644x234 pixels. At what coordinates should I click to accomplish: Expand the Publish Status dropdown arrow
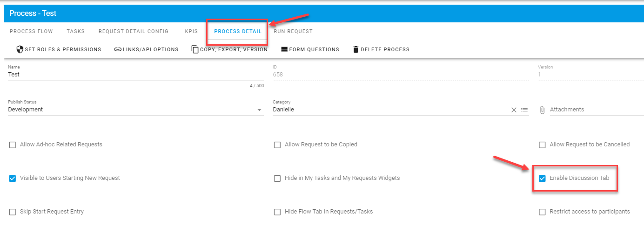pyautogui.click(x=259, y=110)
